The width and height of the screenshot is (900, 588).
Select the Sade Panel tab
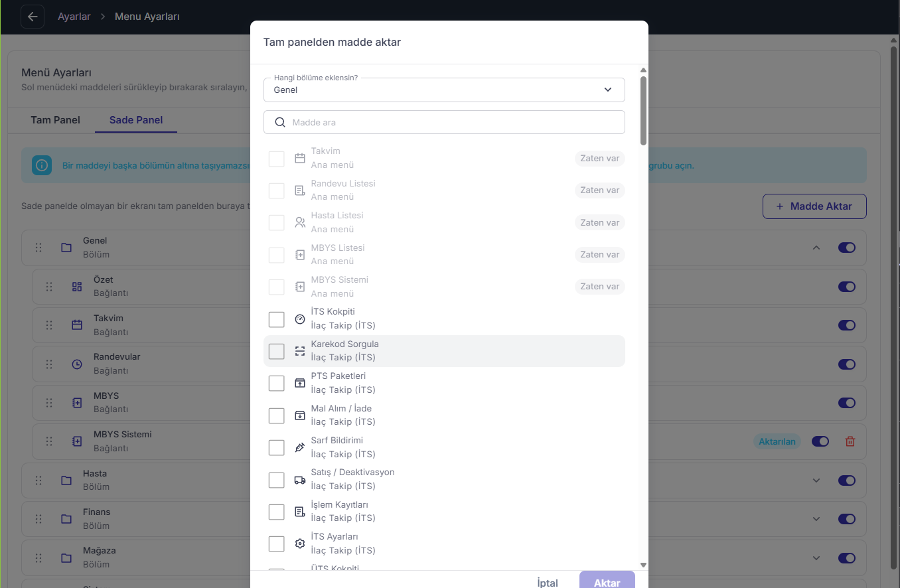point(136,120)
